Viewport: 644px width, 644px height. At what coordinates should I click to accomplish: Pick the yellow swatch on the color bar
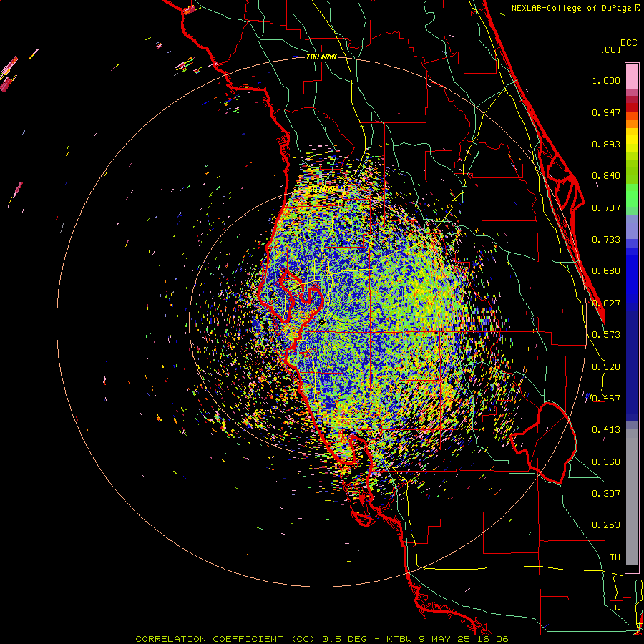pyautogui.click(x=632, y=140)
